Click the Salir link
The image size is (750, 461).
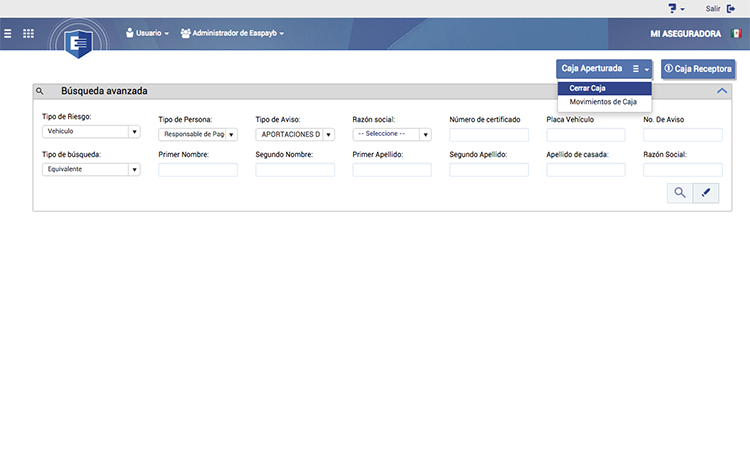(x=713, y=9)
